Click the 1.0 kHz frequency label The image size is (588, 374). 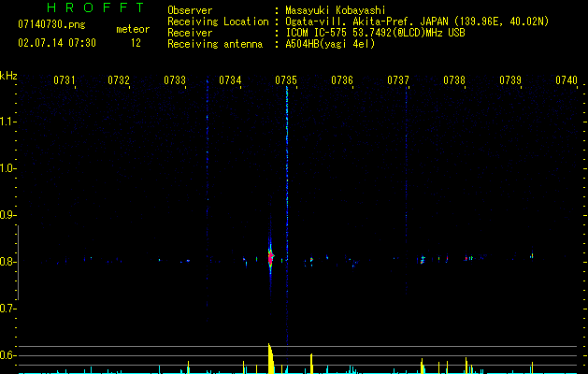click(x=7, y=168)
